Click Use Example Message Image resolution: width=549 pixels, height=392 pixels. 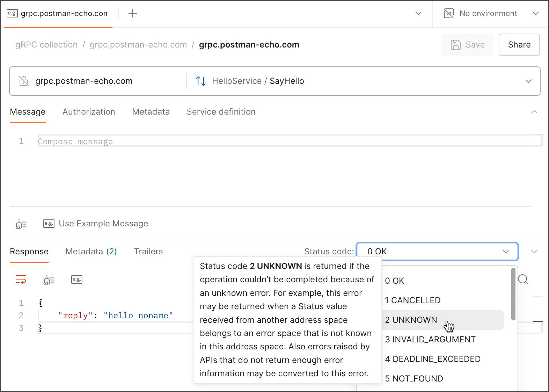pyautogui.click(x=103, y=224)
